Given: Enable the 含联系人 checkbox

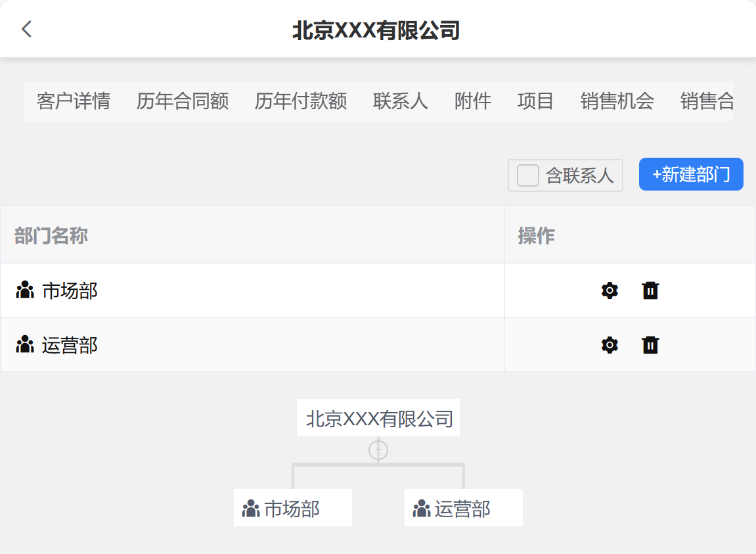Looking at the screenshot, I should click(x=528, y=175).
